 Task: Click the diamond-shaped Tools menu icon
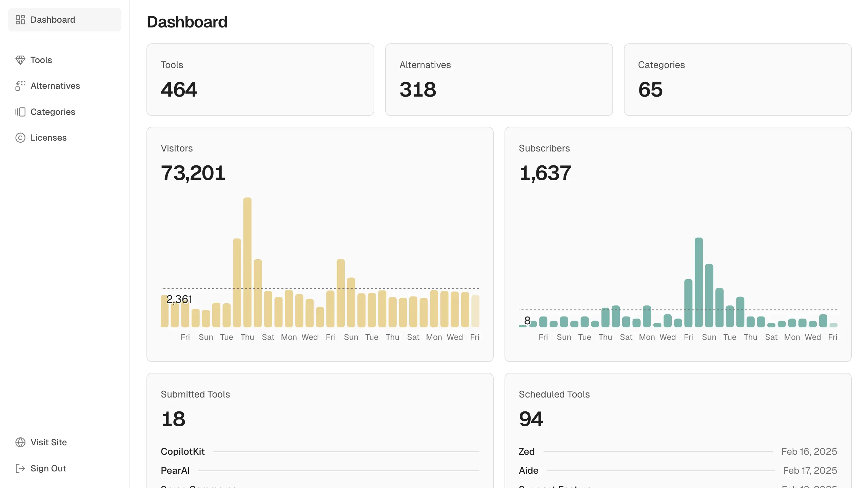pyautogui.click(x=20, y=60)
